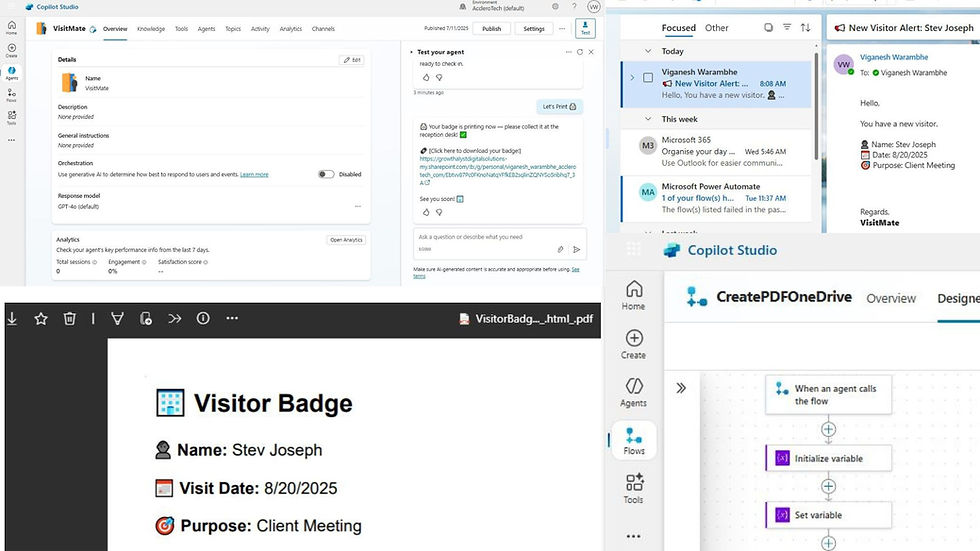
Task: Click the Publish button
Action: pyautogui.click(x=491, y=29)
